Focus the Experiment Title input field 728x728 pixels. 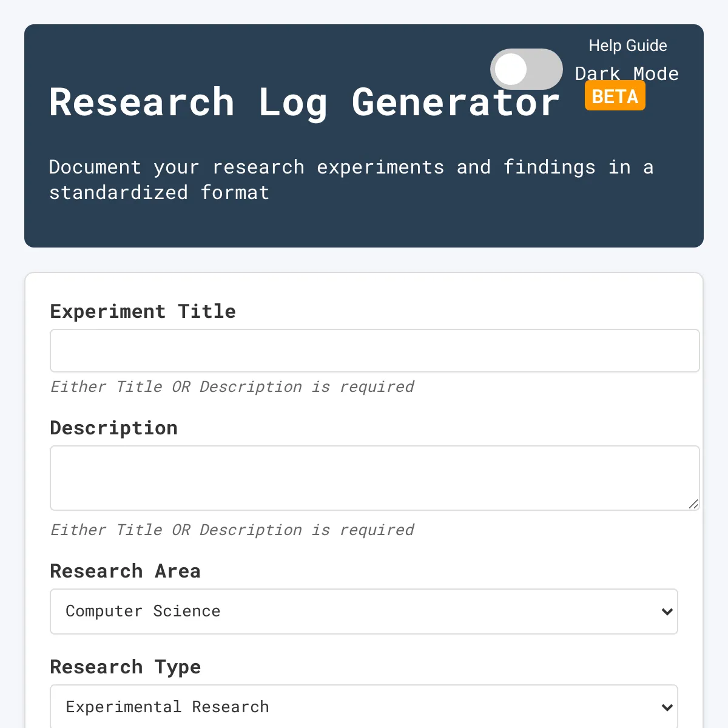[374, 351]
